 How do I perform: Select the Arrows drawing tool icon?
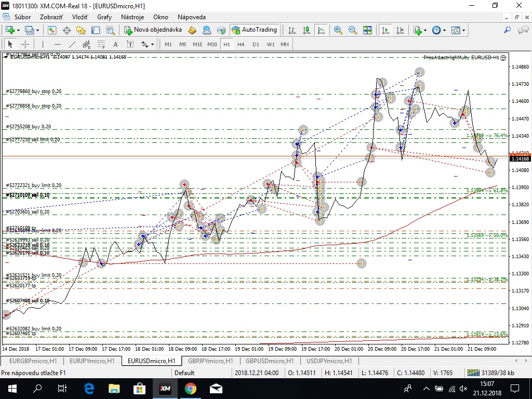point(145,45)
